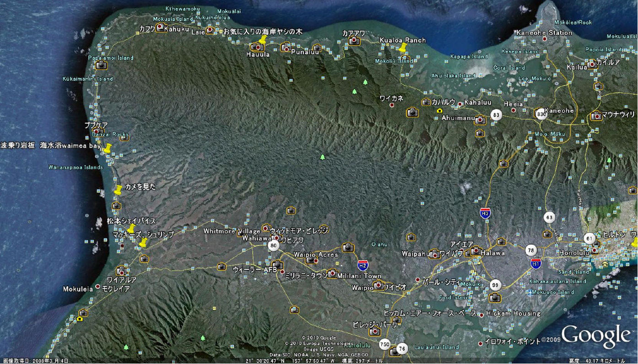Open the お気に入りの海岸ヤシの木 pushpin
This screenshot has width=638, height=364.
(x=262, y=40)
